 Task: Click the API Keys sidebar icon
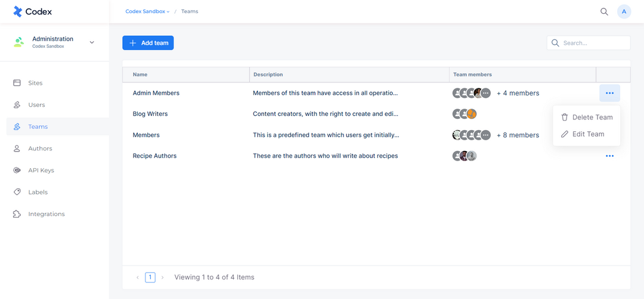point(17,170)
